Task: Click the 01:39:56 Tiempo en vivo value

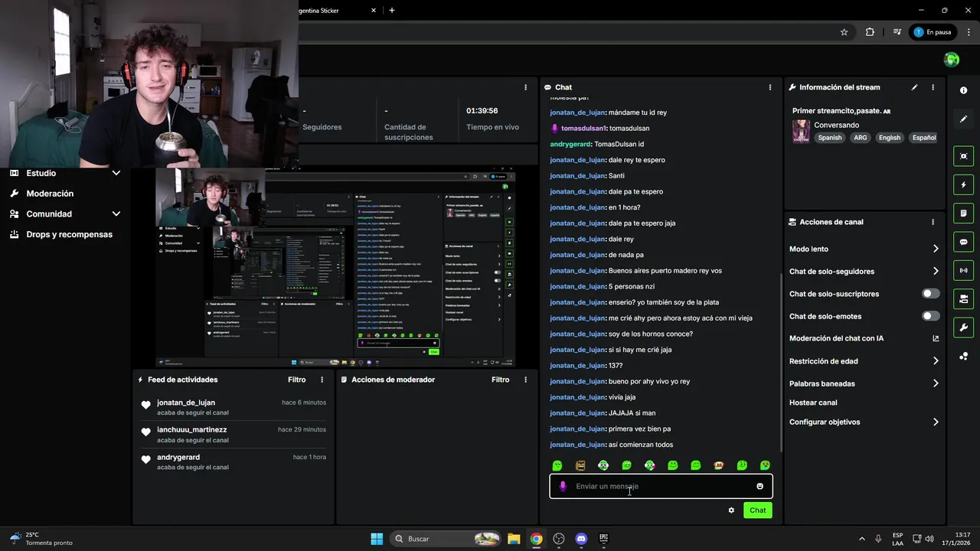Action: [482, 111]
